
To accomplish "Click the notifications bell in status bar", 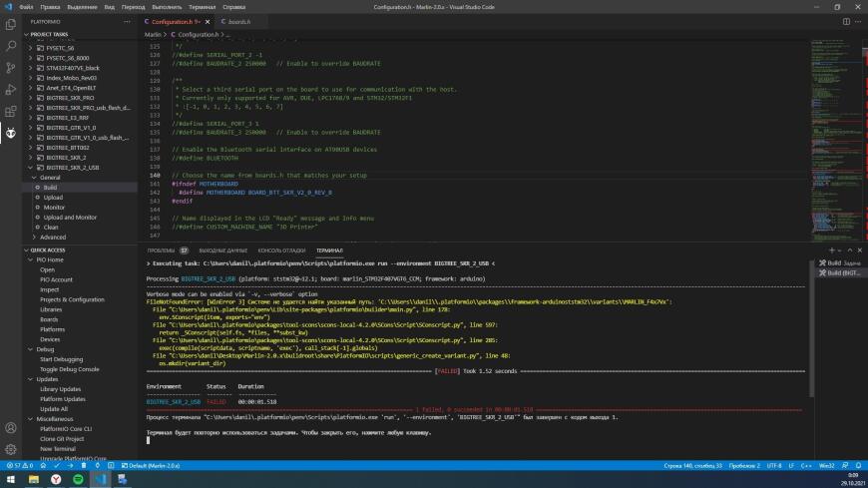I will point(858,466).
